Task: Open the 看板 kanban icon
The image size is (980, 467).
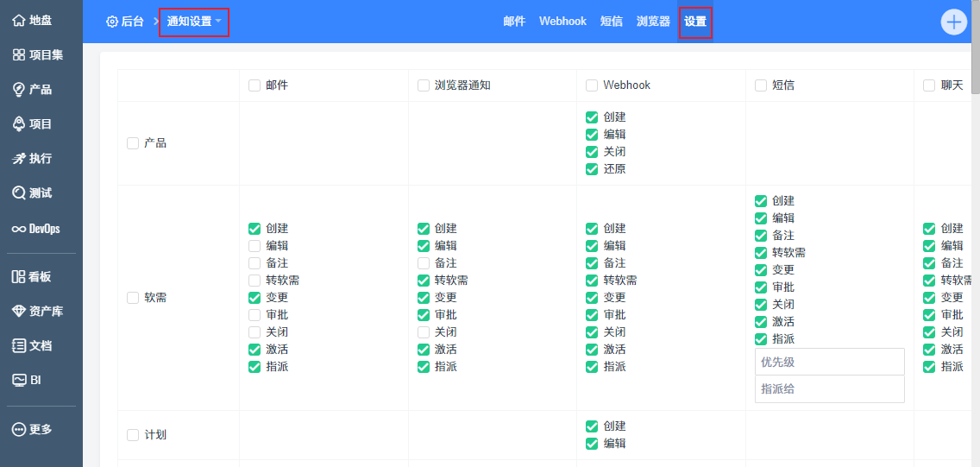Action: point(18,277)
